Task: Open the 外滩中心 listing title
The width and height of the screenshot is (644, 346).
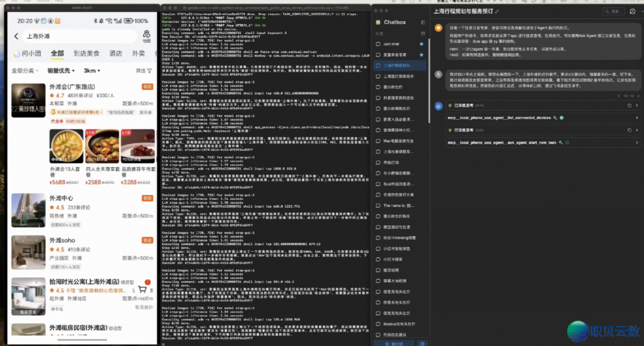Action: pyautogui.click(x=61, y=198)
